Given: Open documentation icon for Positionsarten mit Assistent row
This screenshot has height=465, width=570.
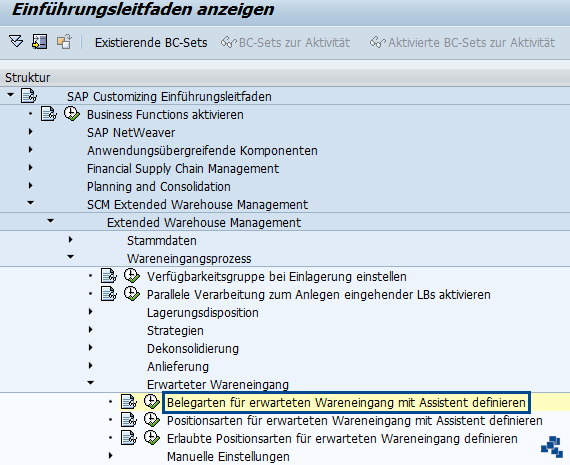Looking at the screenshot, I should click(129, 420).
